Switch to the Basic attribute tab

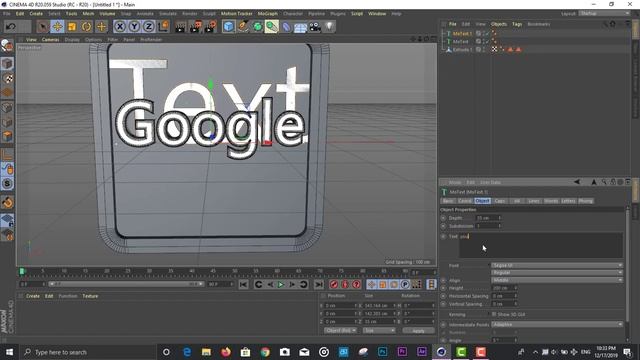tap(448, 201)
